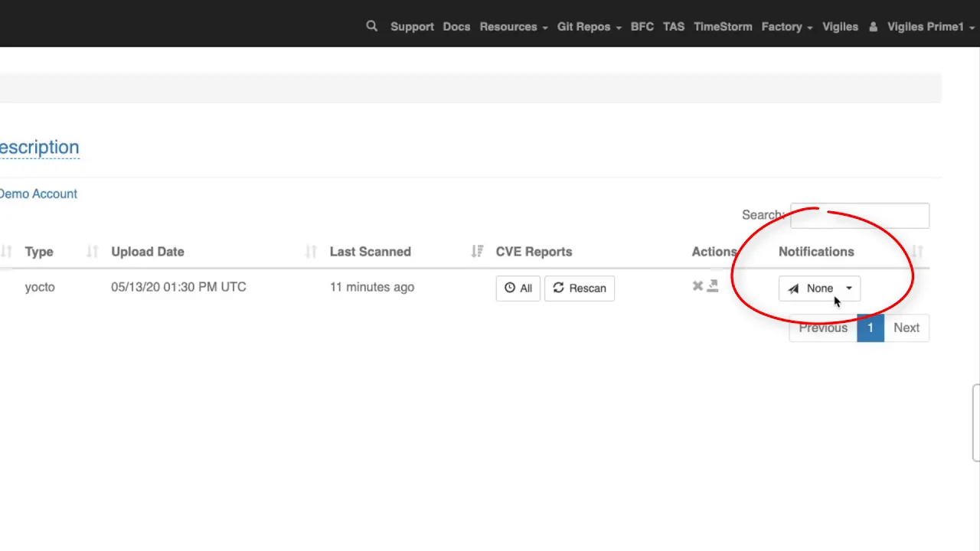Click the search magnifier icon in navbar
This screenshot has height=551, width=980.
pos(372,26)
